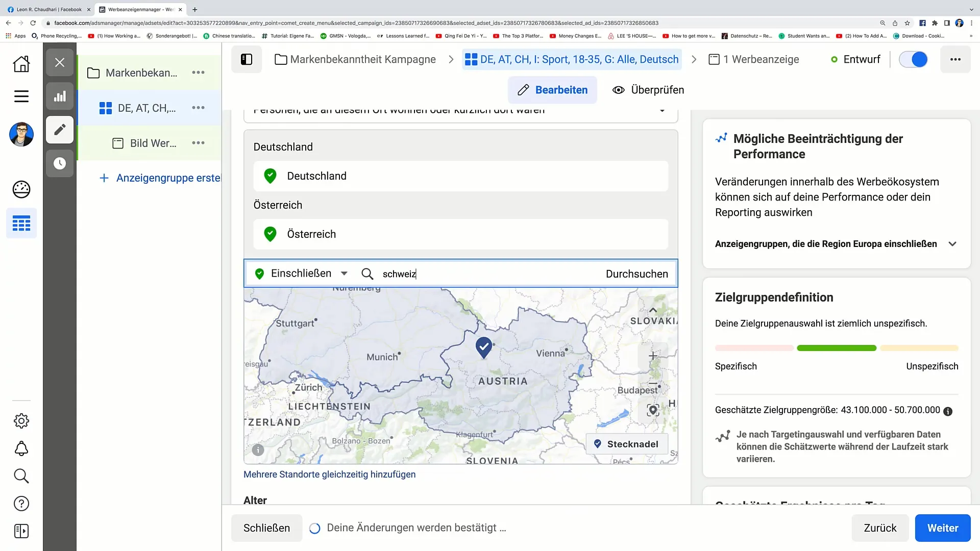The width and height of the screenshot is (980, 551).
Task: Switch to the Leon R. Chaudhari Facebook tab
Action: (x=48, y=9)
